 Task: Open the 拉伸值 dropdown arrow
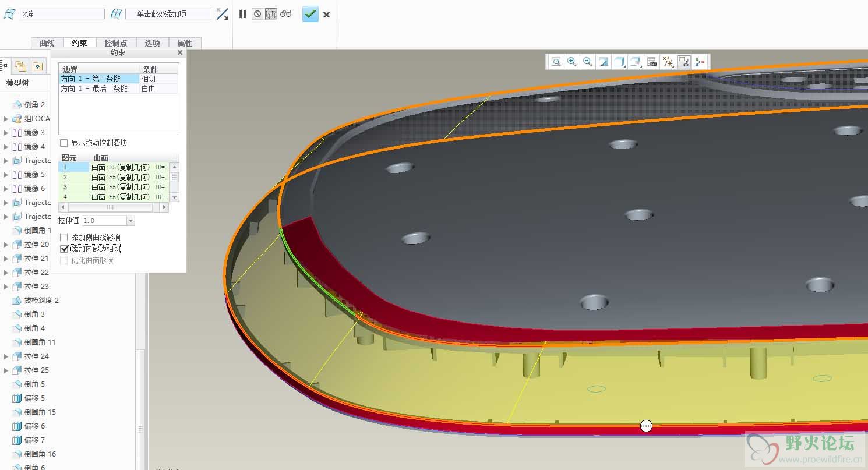click(130, 221)
